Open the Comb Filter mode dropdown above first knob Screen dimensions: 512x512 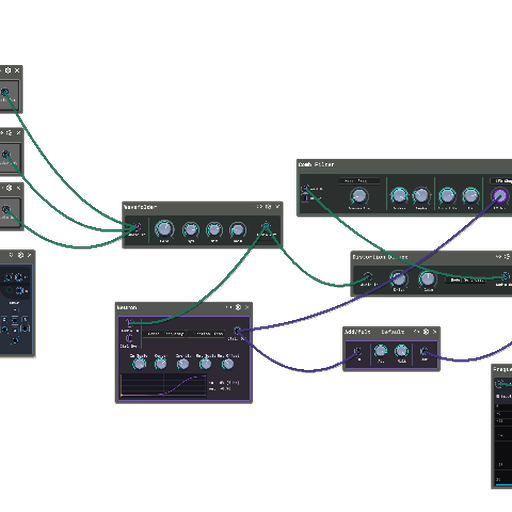359,181
